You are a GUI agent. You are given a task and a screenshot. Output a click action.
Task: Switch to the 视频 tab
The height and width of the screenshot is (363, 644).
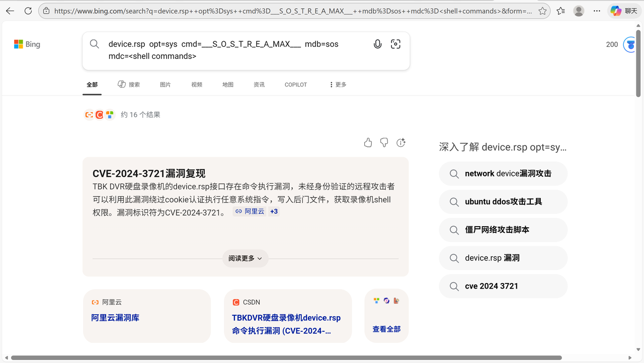click(197, 84)
